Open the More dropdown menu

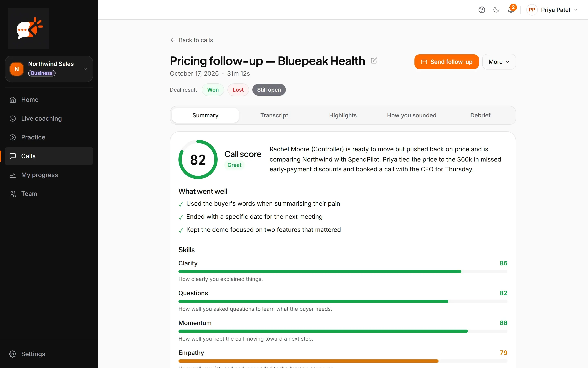499,62
